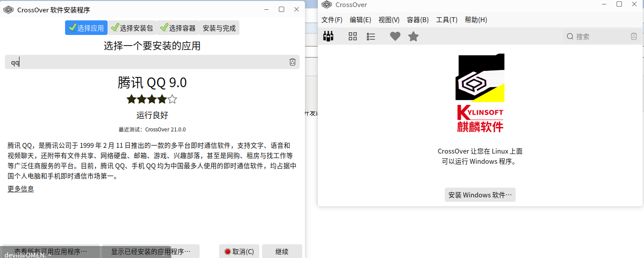The image size is (644, 258).
Task: Click the 运行良好 rating text
Action: [x=152, y=115]
